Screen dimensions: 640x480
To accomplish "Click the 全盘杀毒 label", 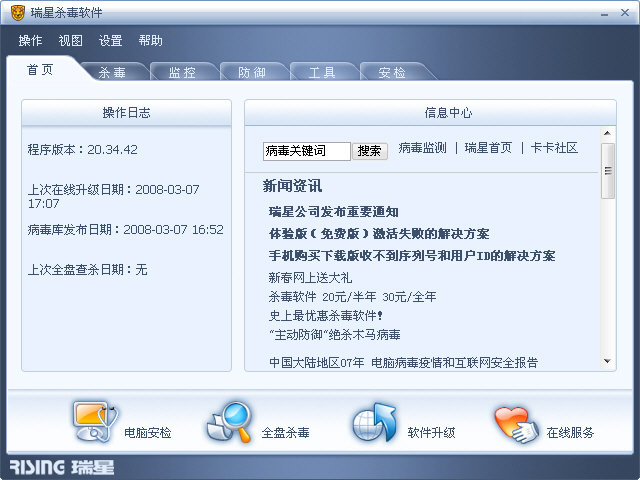I will click(285, 433).
